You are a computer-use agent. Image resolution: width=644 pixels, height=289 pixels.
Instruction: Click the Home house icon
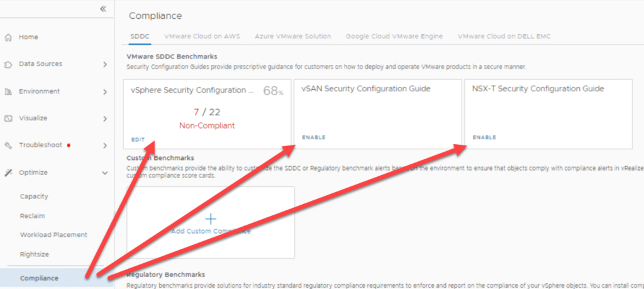point(8,37)
